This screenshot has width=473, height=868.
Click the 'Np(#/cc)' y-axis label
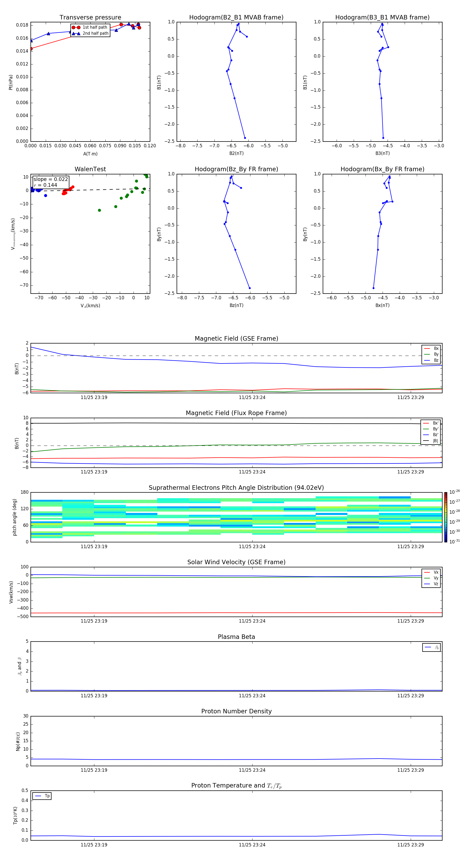click(x=18, y=741)
